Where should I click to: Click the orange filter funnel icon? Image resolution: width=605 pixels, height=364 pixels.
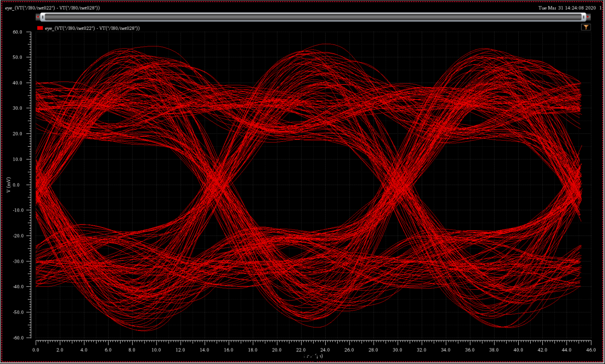pos(586,27)
